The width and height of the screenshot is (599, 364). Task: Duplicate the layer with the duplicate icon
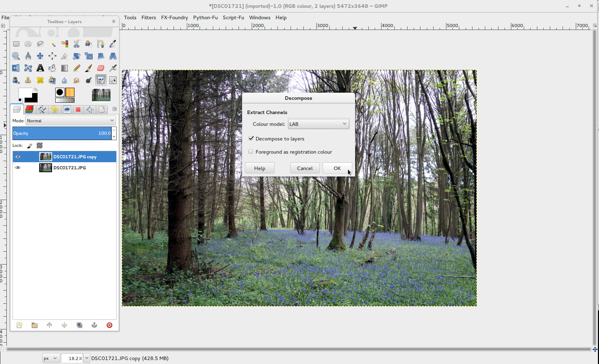tap(80, 325)
